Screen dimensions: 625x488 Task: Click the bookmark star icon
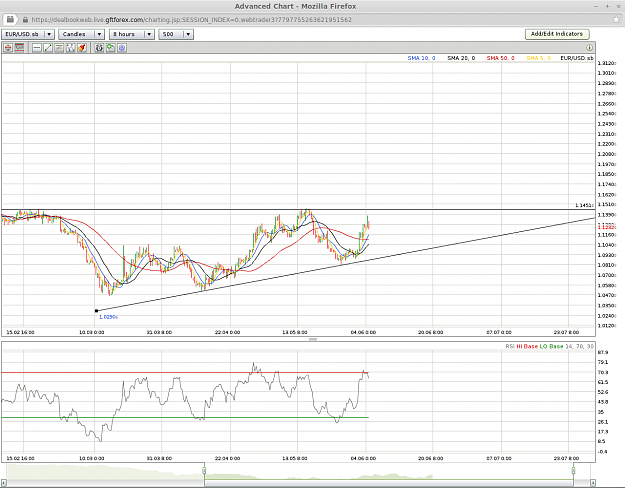click(x=616, y=20)
